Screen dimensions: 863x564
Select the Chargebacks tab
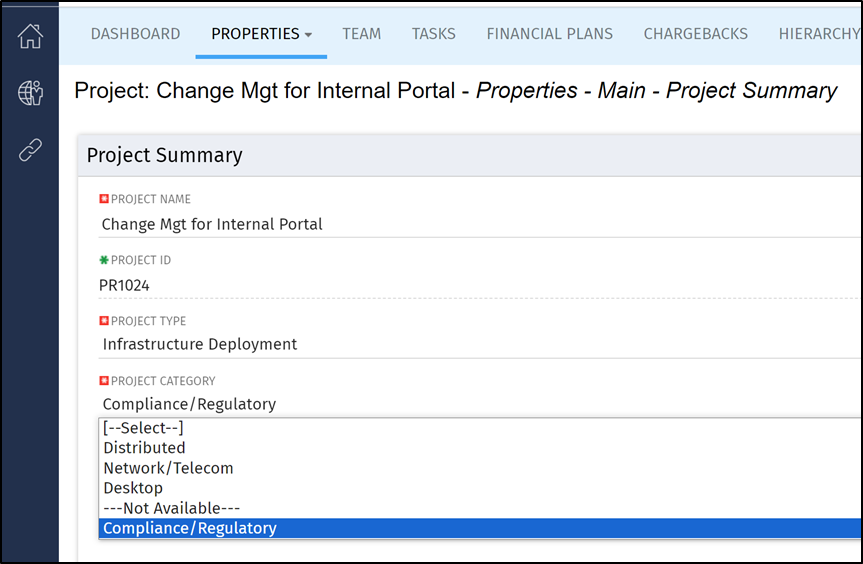[x=695, y=34]
